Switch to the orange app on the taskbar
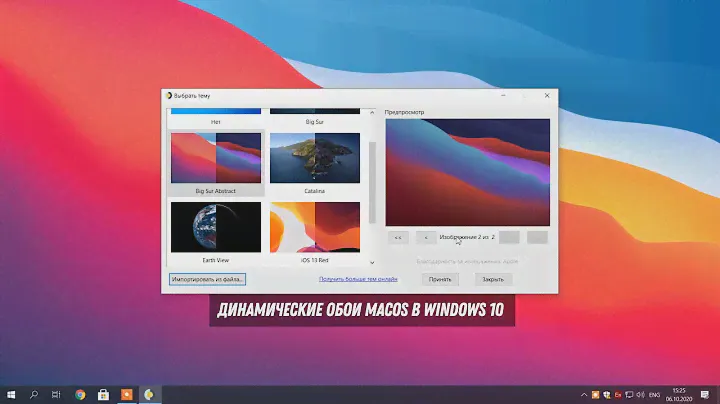Image resolution: width=720 pixels, height=404 pixels. 126,394
